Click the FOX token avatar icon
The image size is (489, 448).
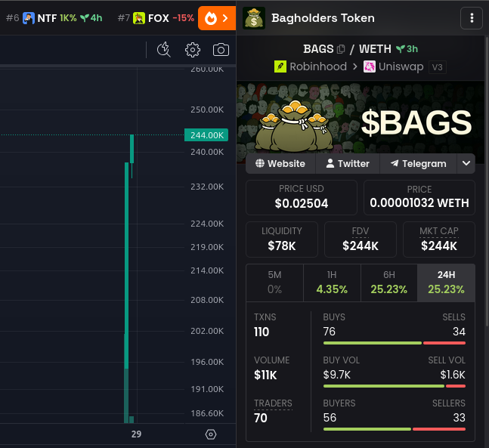(139, 18)
